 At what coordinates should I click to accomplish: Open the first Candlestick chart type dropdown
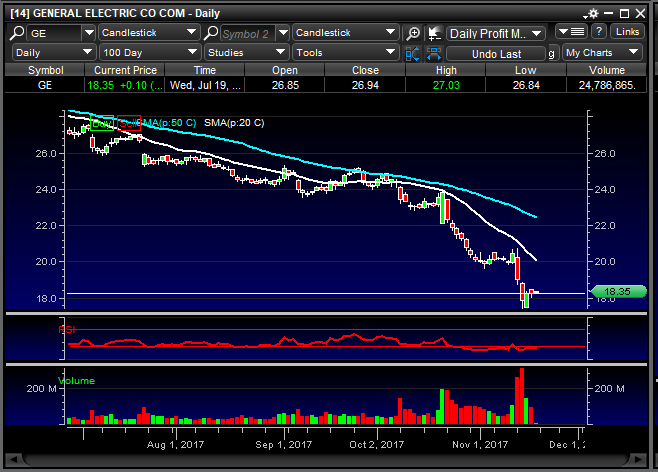[x=149, y=33]
